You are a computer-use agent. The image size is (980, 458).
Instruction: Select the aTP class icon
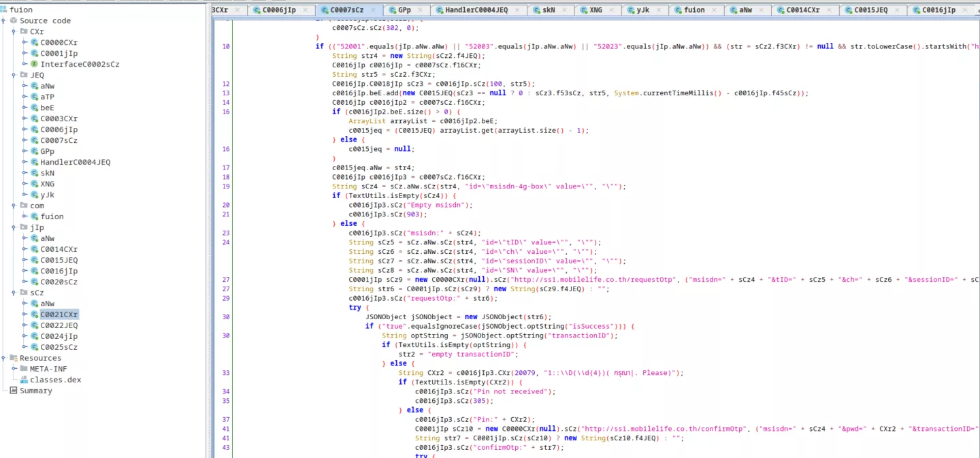click(34, 97)
